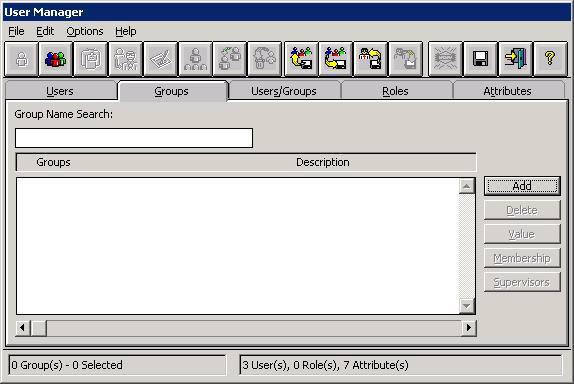The width and height of the screenshot is (574, 384).
Task: Click the floppy disk save icon
Action: point(480,59)
